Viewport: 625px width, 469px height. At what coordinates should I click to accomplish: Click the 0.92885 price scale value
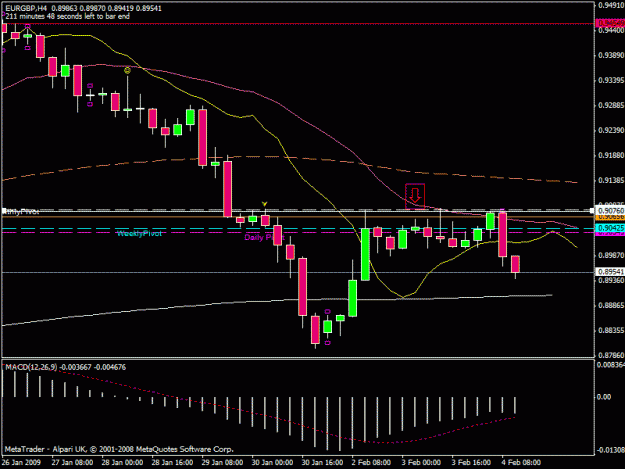611,106
